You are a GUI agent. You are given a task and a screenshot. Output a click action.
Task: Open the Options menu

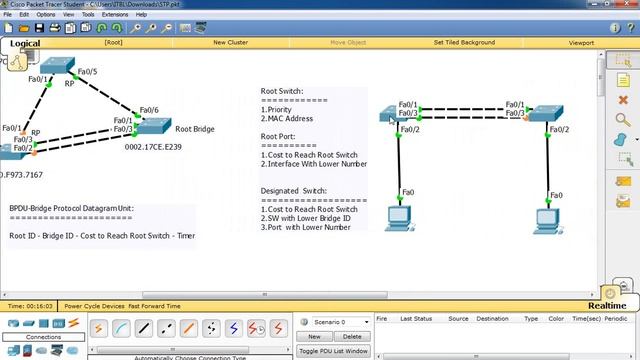46,14
